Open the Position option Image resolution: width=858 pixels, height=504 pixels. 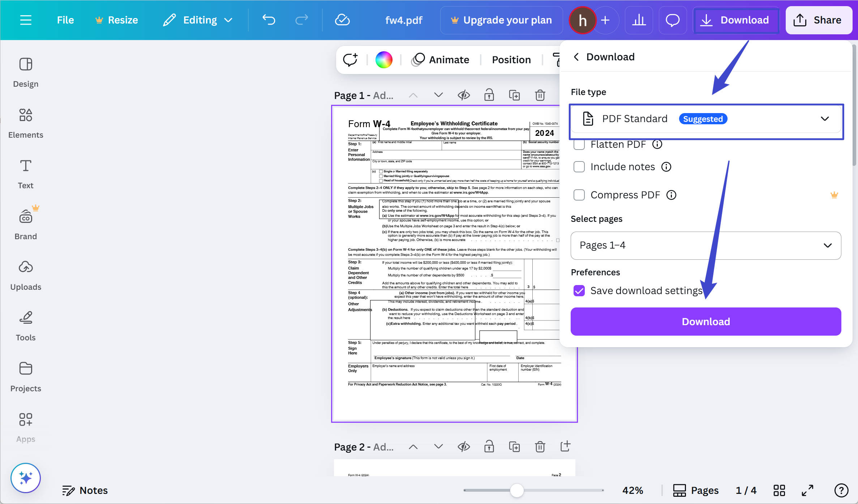pyautogui.click(x=511, y=60)
